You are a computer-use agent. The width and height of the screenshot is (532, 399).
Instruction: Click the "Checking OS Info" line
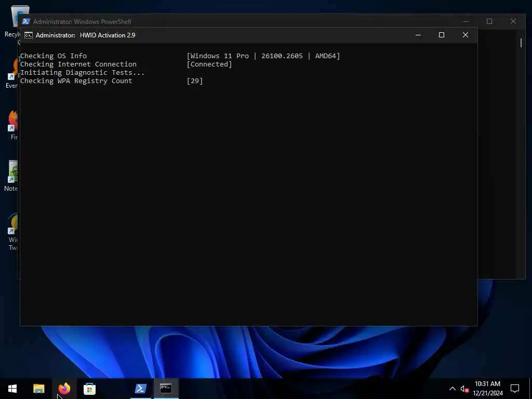(x=54, y=56)
